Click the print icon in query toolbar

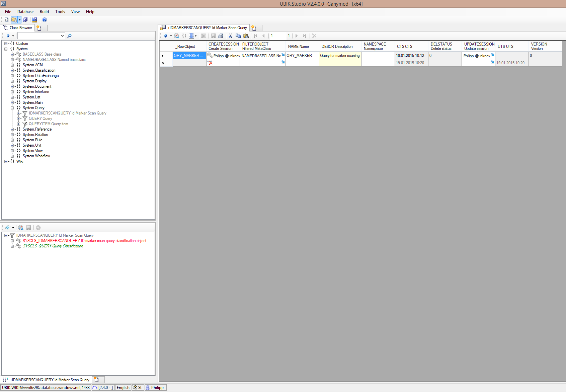click(x=221, y=36)
